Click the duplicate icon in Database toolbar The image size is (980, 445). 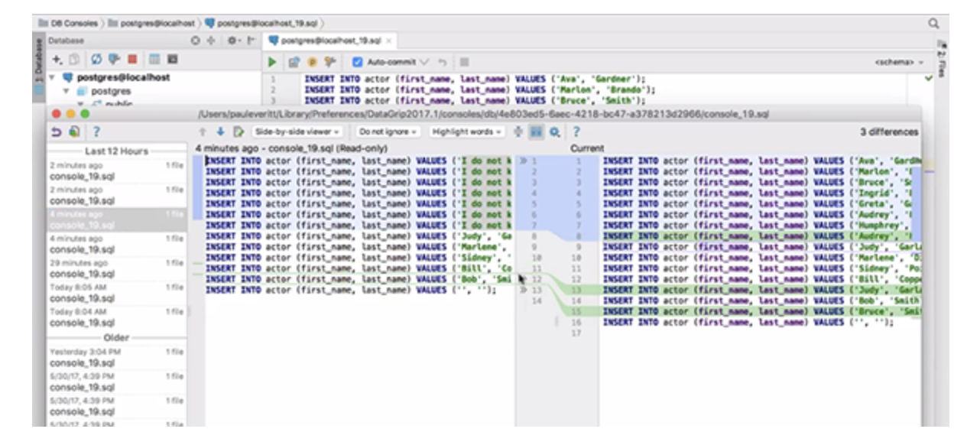[x=73, y=58]
